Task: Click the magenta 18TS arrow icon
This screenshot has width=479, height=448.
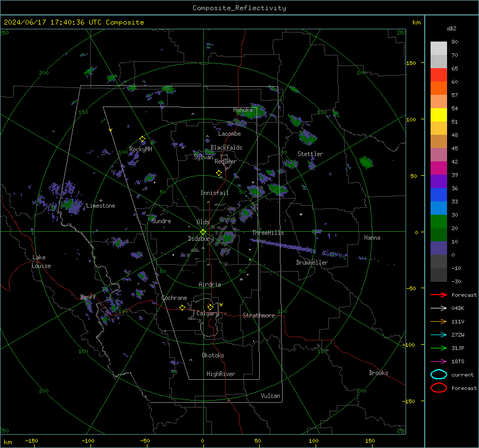Action: [439, 362]
